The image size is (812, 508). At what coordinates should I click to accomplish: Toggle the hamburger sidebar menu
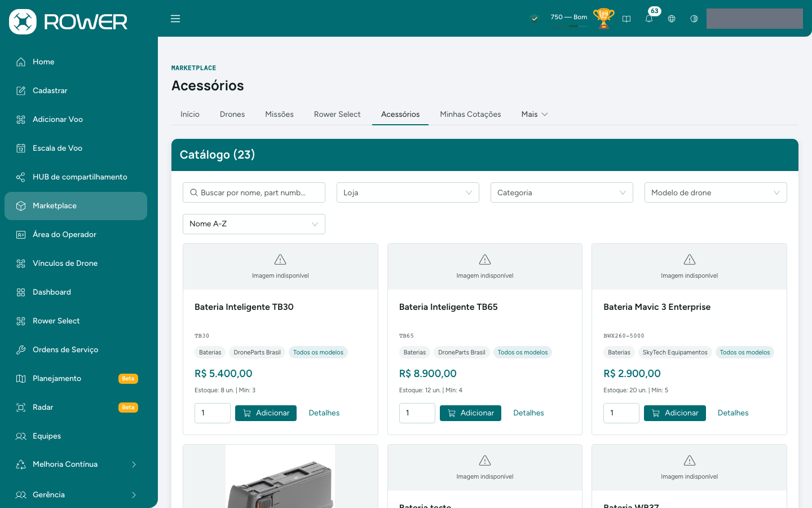tap(175, 19)
